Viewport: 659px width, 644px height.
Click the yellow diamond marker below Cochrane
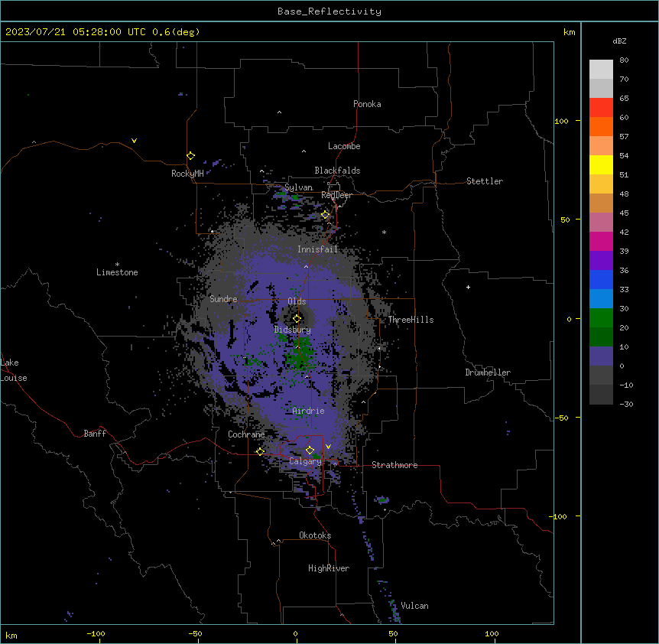tap(260, 451)
